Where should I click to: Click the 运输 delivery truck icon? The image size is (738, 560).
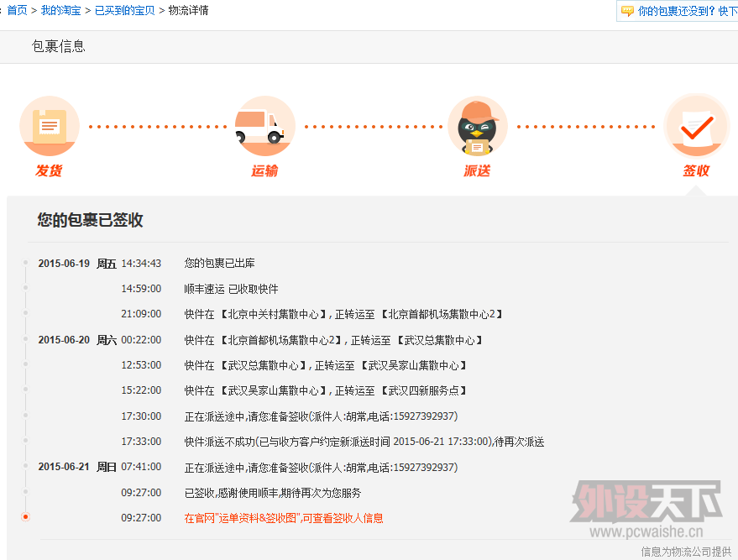[264, 126]
